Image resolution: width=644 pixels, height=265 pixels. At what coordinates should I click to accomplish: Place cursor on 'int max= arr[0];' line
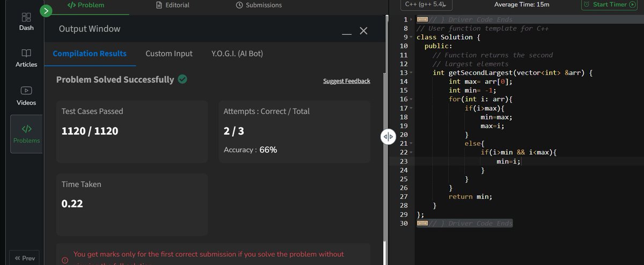(x=480, y=82)
